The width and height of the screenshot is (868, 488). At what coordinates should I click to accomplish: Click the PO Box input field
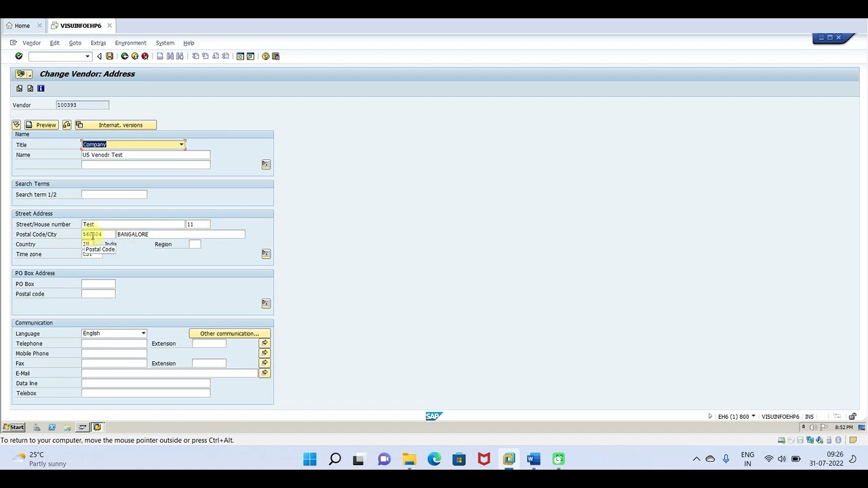[x=98, y=284]
